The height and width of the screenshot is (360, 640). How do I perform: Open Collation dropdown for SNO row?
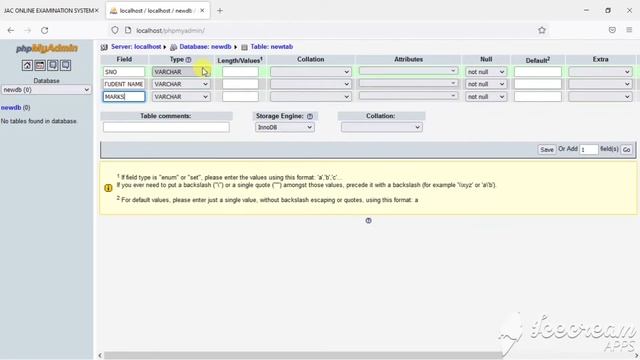click(310, 72)
